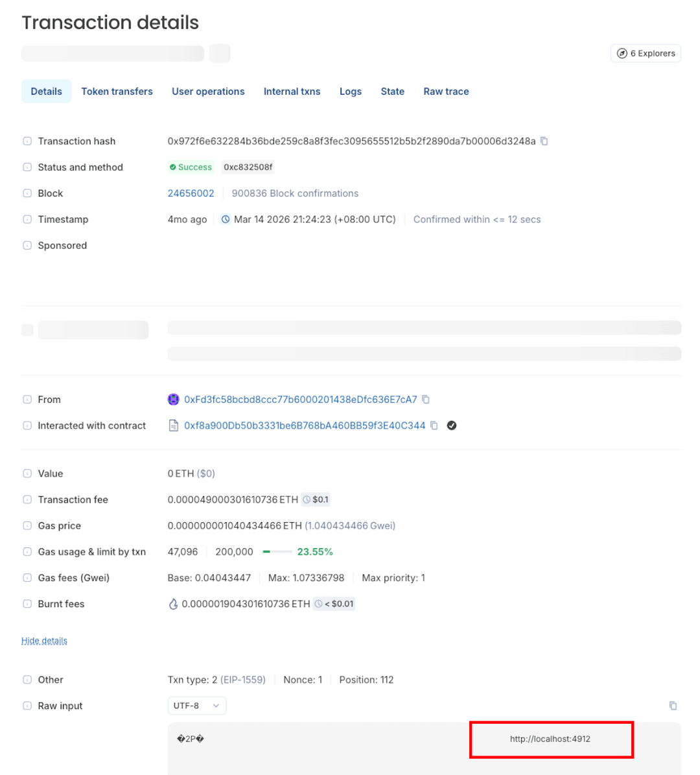
Task: Click the info icon beside Timestamp
Action: coord(27,219)
